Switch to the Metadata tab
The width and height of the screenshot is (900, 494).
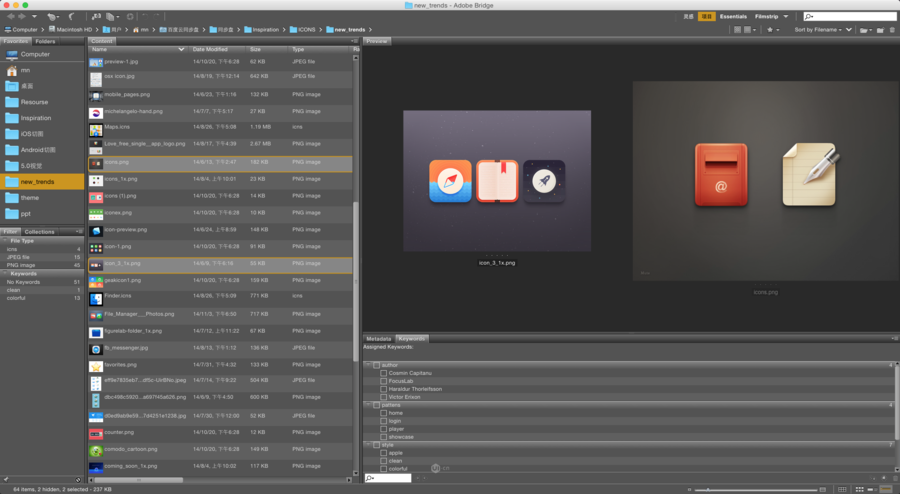pyautogui.click(x=378, y=339)
